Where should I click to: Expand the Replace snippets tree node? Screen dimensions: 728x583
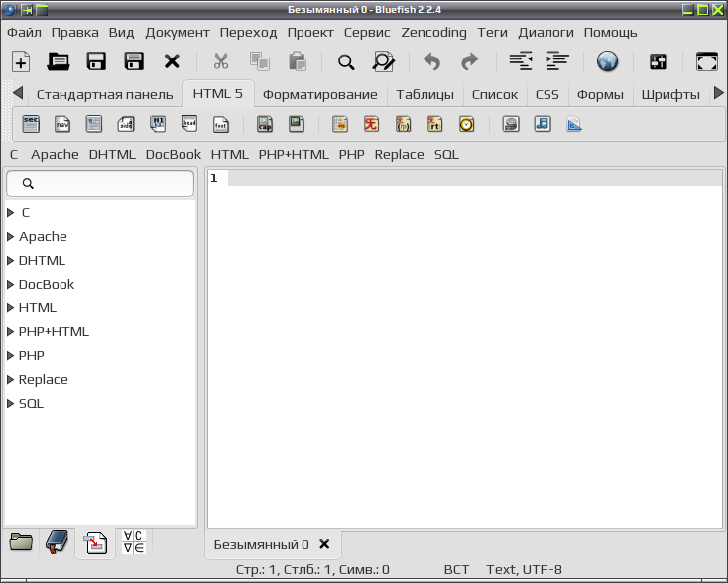(x=10, y=379)
